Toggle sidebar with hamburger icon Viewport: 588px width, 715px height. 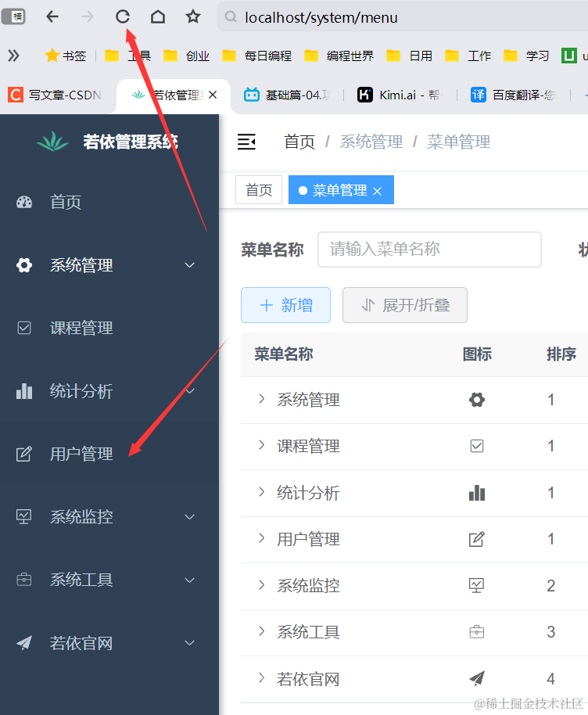(x=246, y=142)
